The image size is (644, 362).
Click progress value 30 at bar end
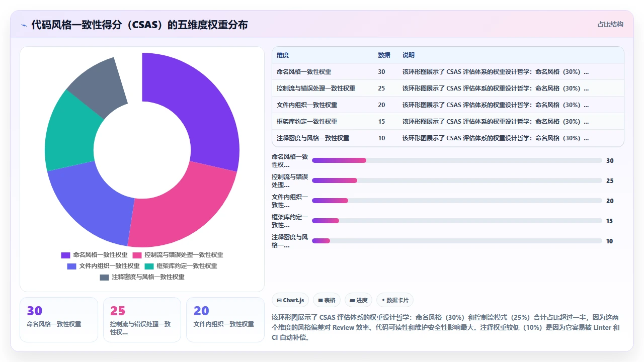(610, 161)
